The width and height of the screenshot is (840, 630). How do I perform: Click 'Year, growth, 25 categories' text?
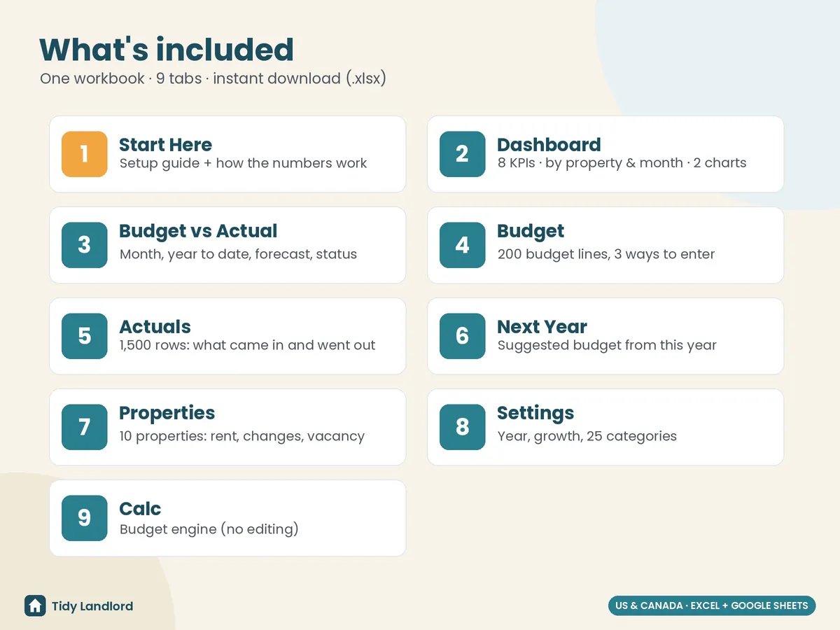pos(587,436)
